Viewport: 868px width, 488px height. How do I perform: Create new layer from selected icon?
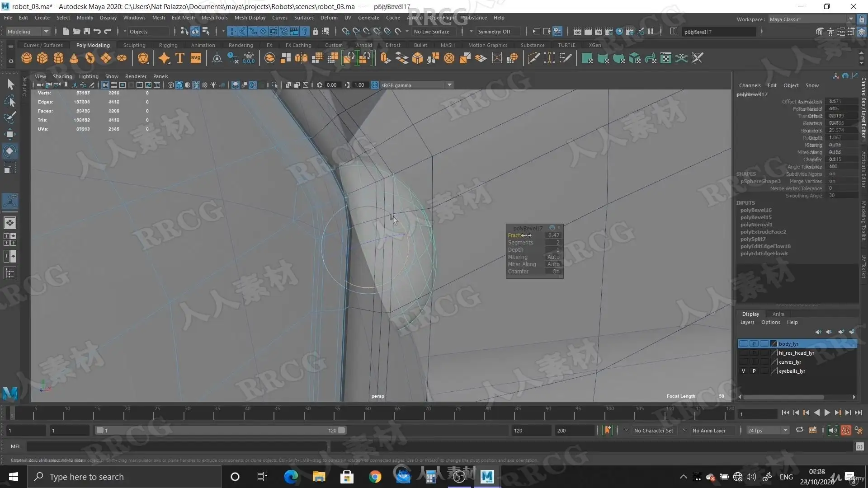852,332
